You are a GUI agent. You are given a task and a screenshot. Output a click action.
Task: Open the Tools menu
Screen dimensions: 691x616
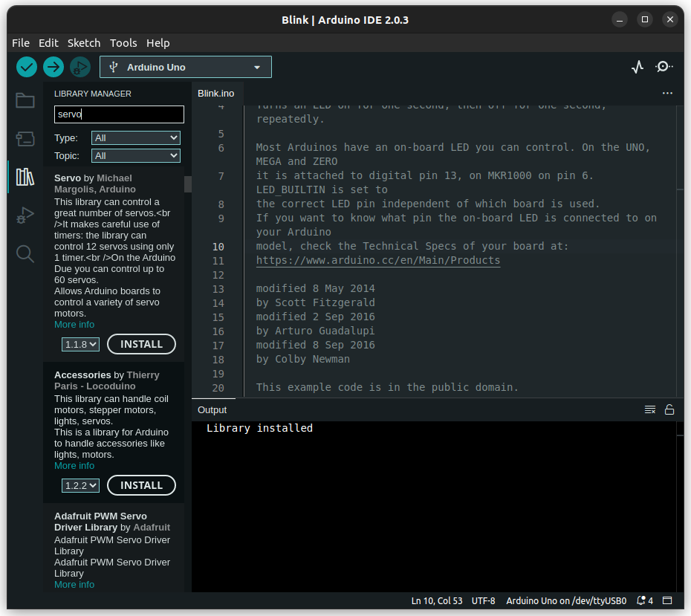(x=123, y=43)
